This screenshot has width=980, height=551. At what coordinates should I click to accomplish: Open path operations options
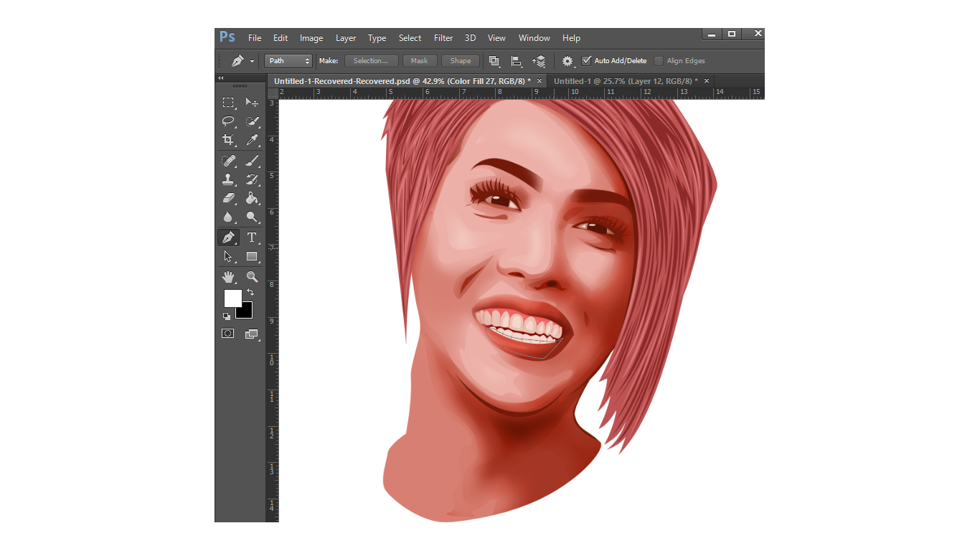tap(494, 61)
